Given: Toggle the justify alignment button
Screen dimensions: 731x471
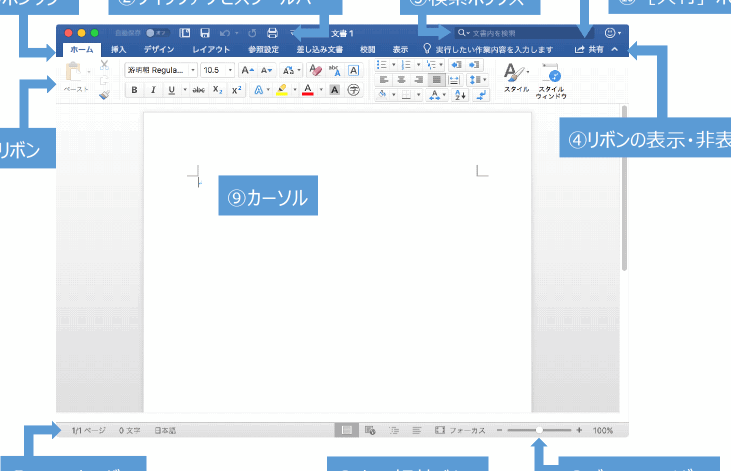Looking at the screenshot, I should tap(436, 80).
